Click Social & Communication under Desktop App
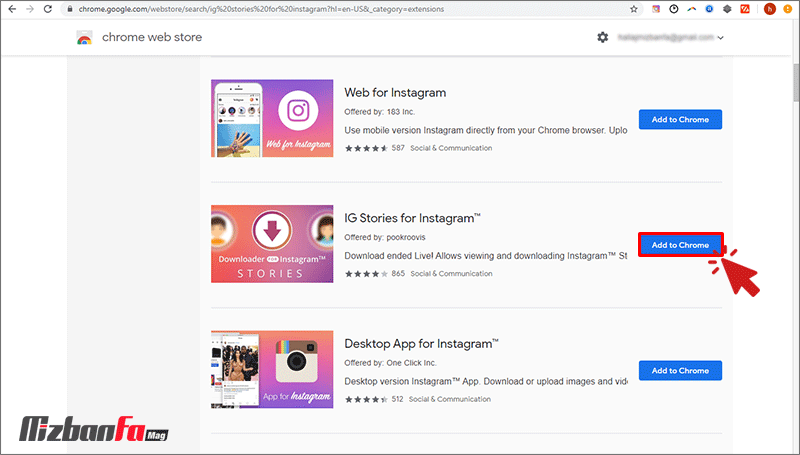This screenshot has width=800, height=455. (x=450, y=399)
